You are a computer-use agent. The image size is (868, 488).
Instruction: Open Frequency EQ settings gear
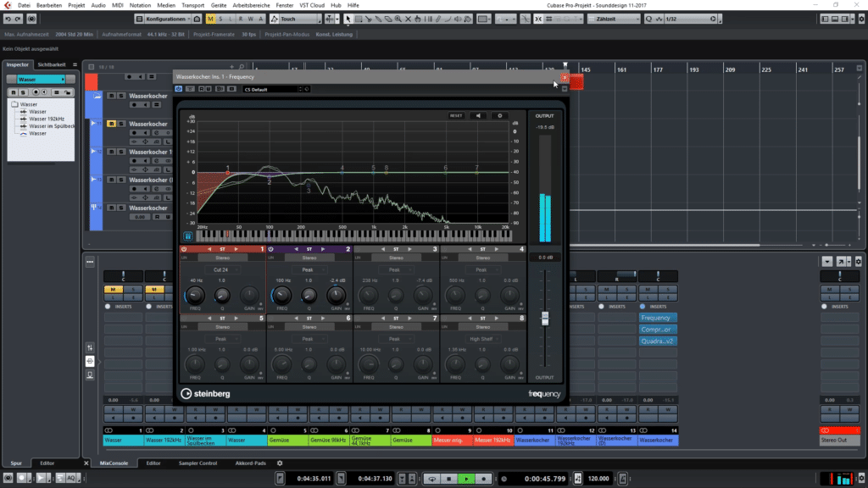pos(500,115)
